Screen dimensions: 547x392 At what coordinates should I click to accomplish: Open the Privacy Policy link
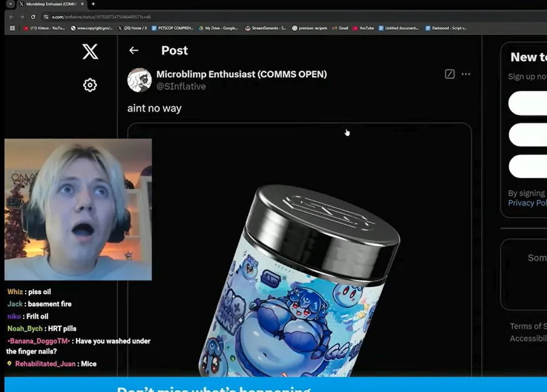527,203
